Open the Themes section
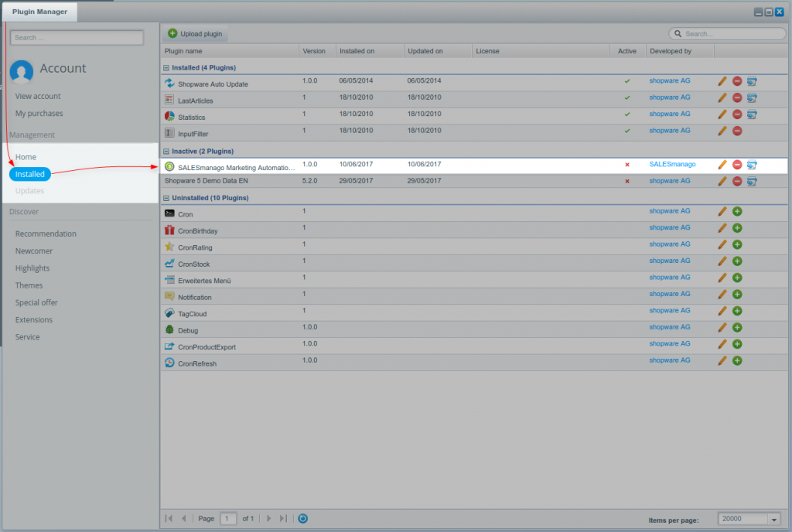Viewport: 792px width, 532px height. pyautogui.click(x=29, y=285)
